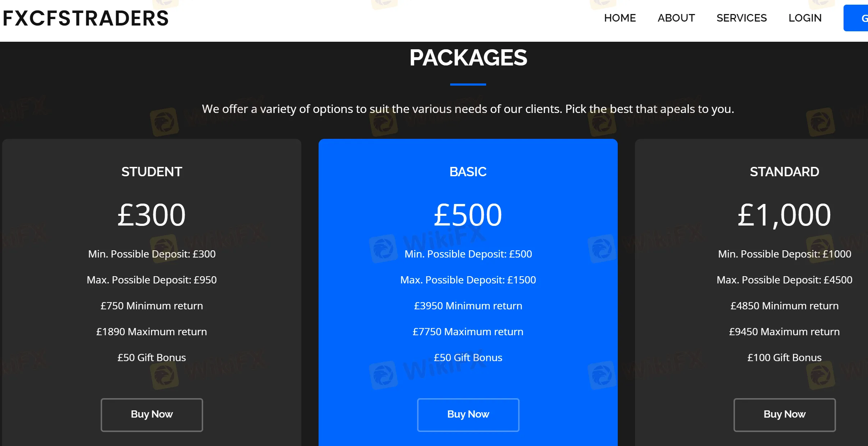Click the FXCFSTRADERS site logo
This screenshot has width=868, height=446.
[x=86, y=18]
